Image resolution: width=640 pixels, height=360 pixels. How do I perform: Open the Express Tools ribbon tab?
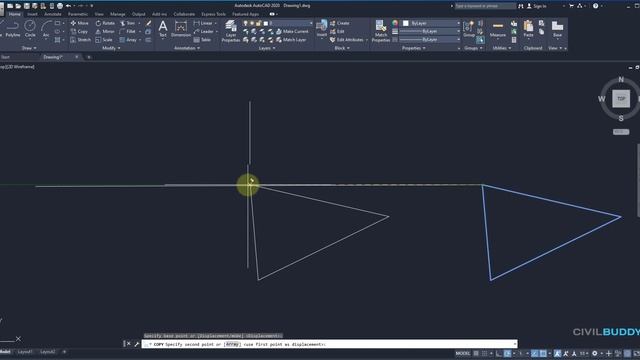click(213, 14)
